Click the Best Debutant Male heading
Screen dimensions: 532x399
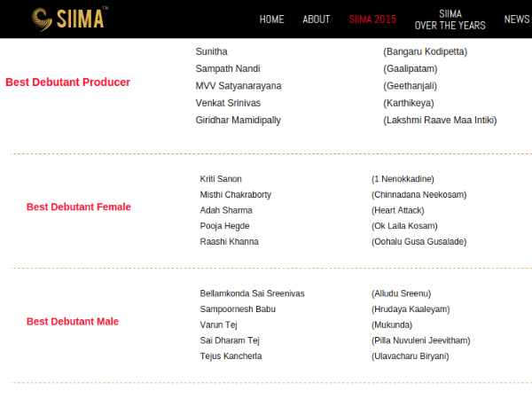[73, 322]
